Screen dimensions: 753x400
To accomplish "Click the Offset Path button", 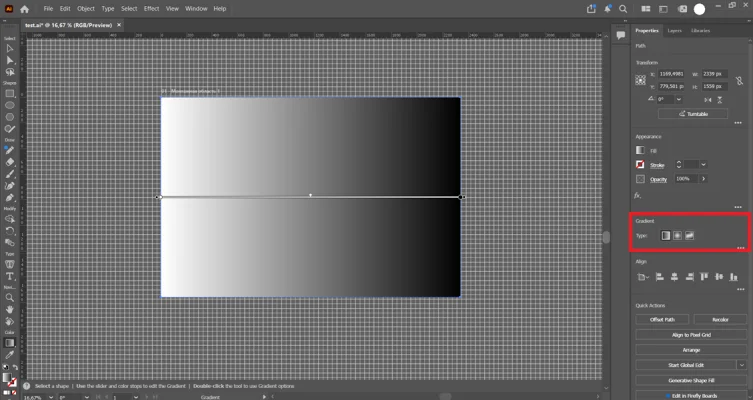I will pyautogui.click(x=662, y=319).
